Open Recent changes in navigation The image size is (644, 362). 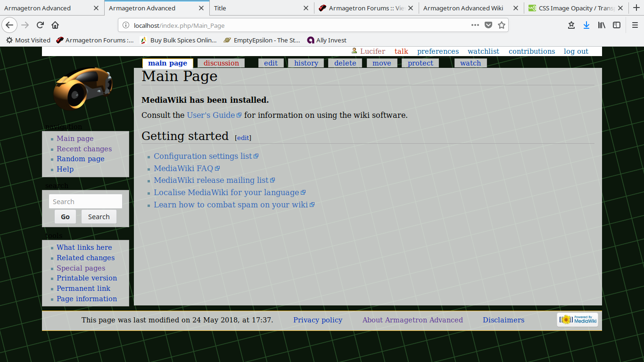(x=84, y=149)
